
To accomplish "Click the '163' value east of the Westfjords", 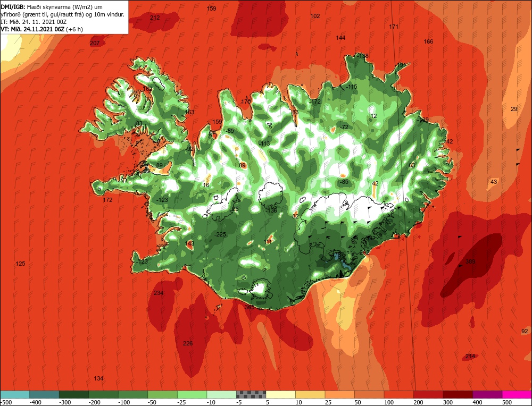I will coord(190,113).
